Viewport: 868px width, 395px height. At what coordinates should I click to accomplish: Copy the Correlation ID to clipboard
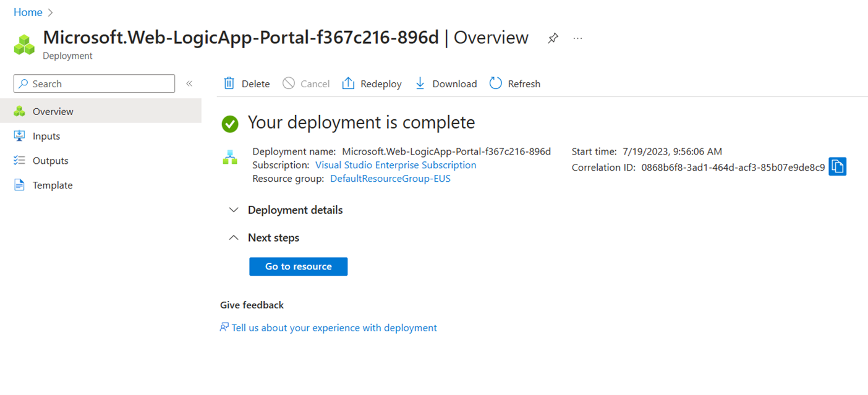(837, 167)
